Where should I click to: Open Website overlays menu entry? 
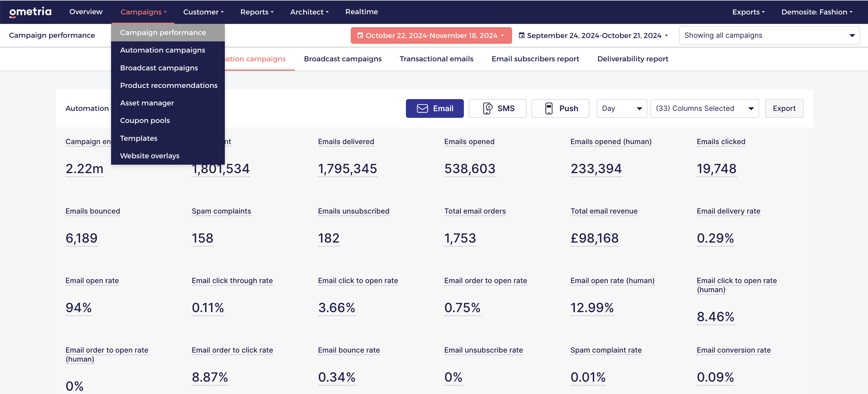pos(150,156)
